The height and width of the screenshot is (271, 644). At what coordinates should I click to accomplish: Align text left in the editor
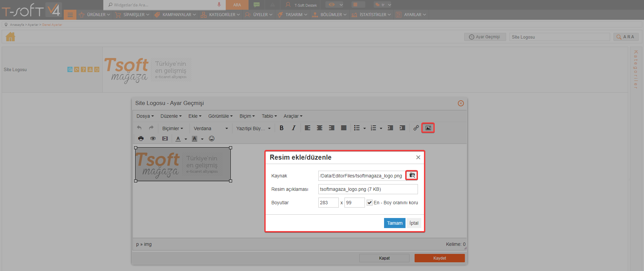click(307, 128)
